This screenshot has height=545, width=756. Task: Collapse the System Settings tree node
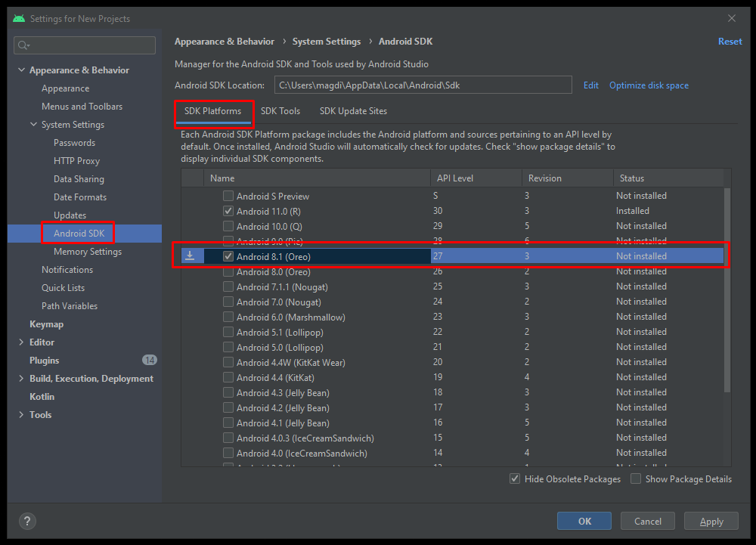[x=33, y=124]
